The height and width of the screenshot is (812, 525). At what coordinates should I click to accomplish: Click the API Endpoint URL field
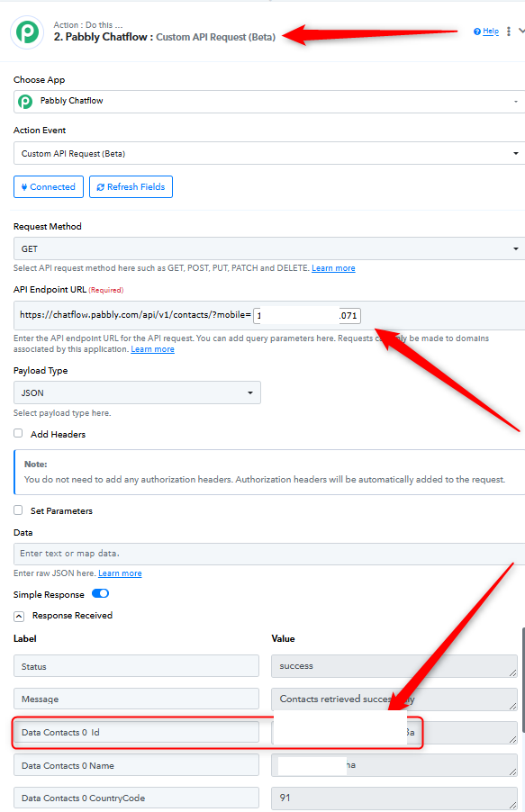[x=269, y=315]
